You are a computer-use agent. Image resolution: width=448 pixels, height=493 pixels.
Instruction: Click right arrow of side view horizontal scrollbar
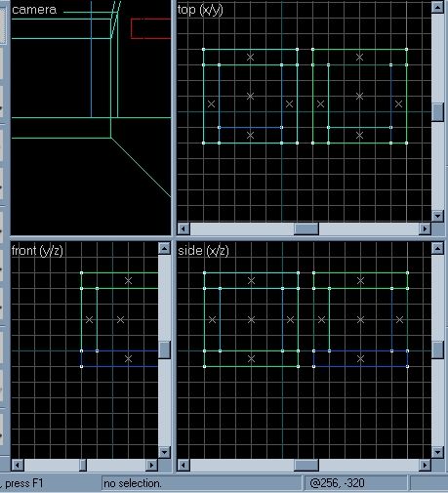(425, 465)
